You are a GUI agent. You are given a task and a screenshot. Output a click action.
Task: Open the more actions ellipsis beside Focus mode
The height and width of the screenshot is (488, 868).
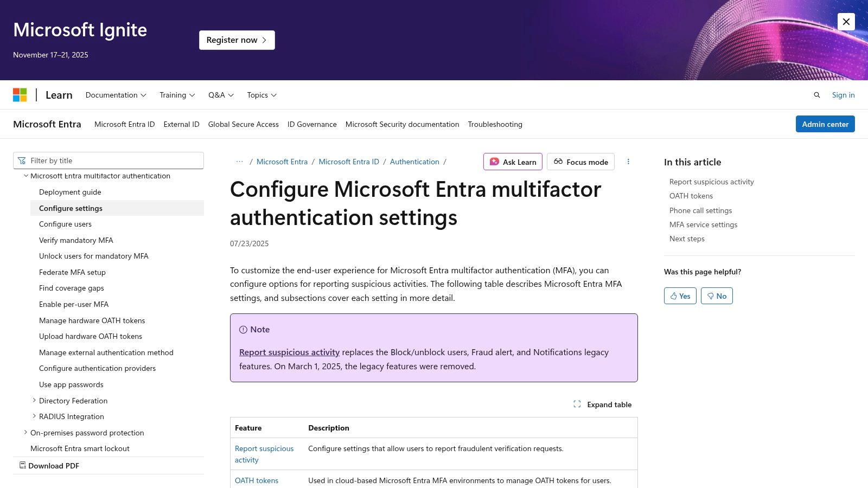[628, 162]
